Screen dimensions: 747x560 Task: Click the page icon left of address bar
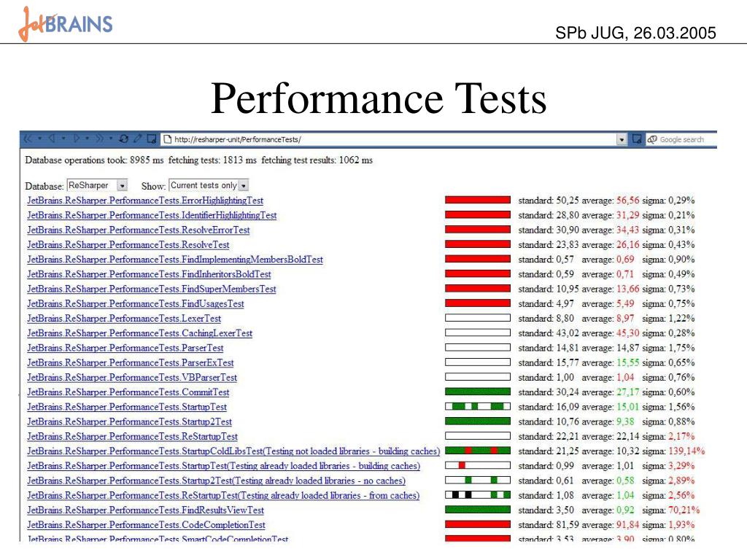[152, 139]
